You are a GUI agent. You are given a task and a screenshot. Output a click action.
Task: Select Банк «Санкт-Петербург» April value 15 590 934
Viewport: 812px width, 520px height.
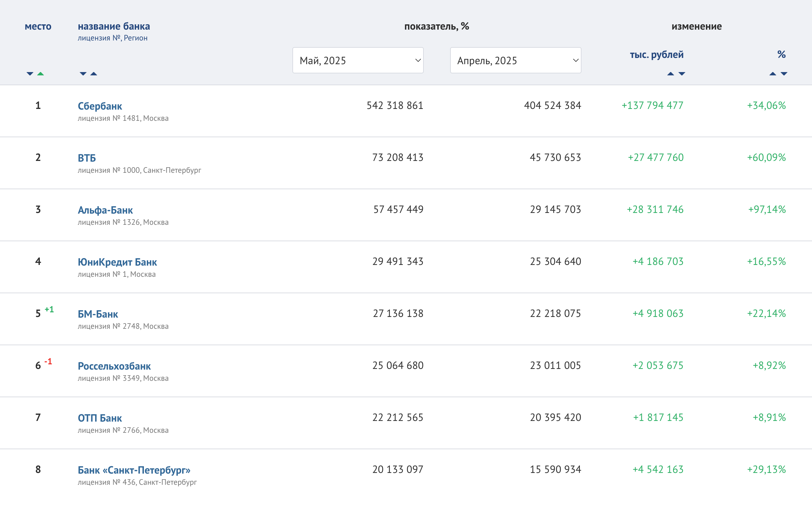[555, 469]
